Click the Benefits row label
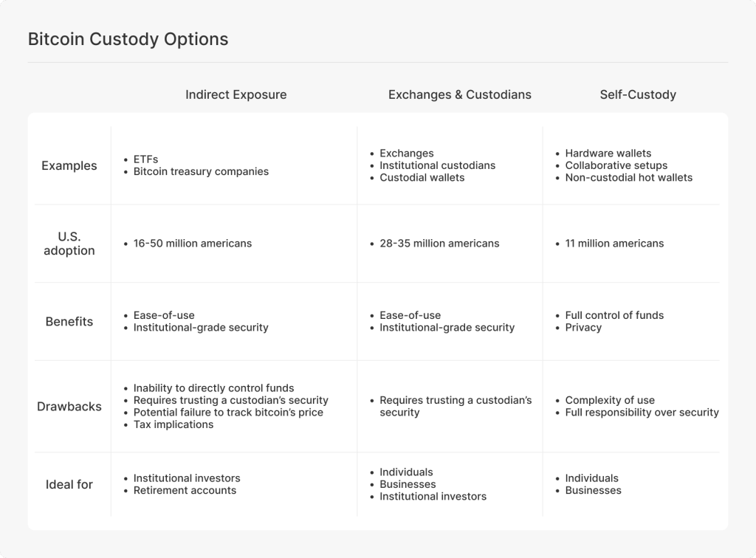Viewport: 756px width, 558px height. [69, 321]
